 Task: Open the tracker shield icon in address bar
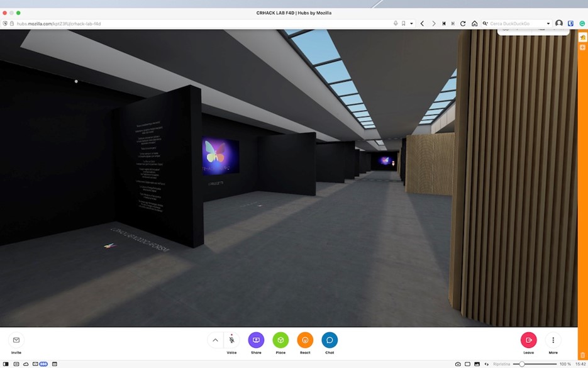pos(5,23)
